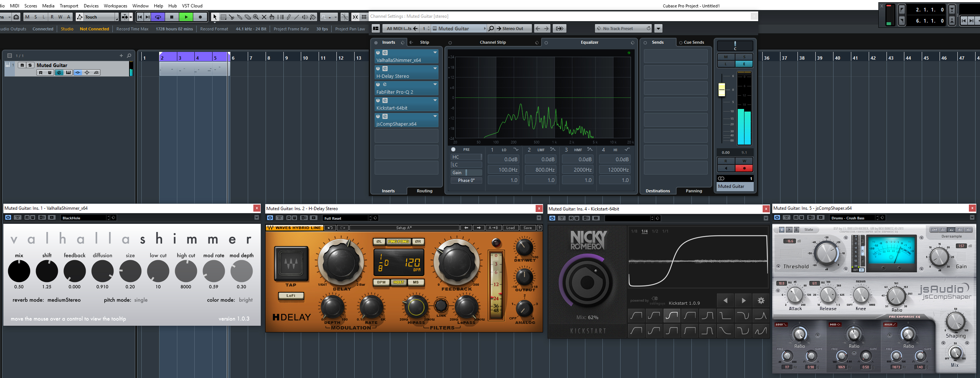
Task: Click EQ band 4 12000Hz frequency field
Action: coord(614,170)
